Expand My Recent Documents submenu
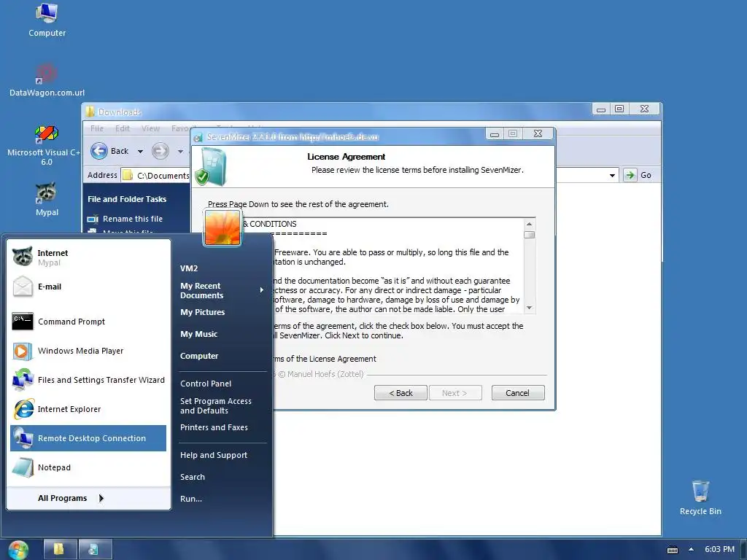747x560 pixels. click(222, 290)
